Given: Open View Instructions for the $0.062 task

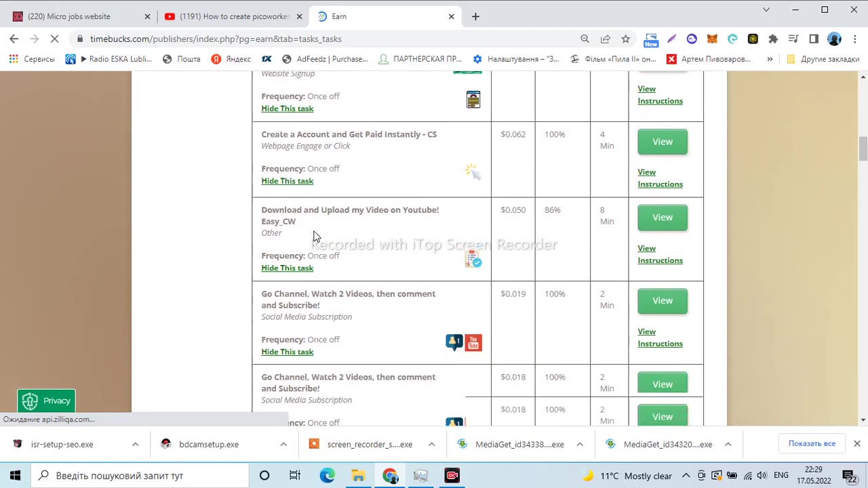Looking at the screenshot, I should 660,178.
